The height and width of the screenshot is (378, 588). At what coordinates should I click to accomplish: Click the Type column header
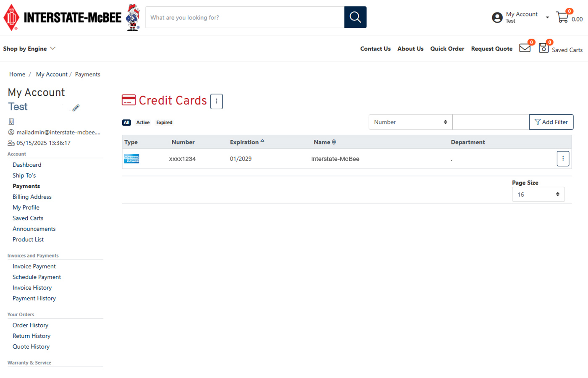coord(131,142)
